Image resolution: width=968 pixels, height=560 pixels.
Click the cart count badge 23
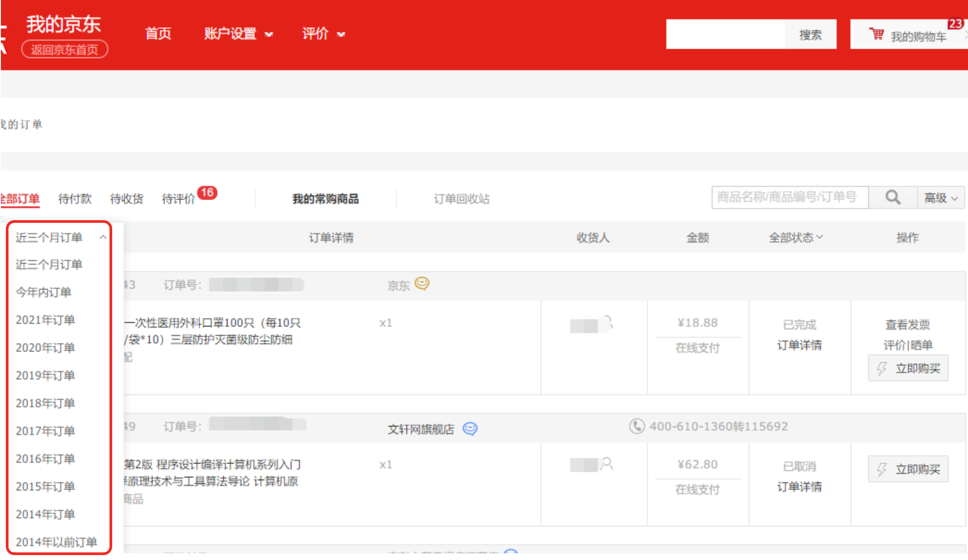(955, 24)
